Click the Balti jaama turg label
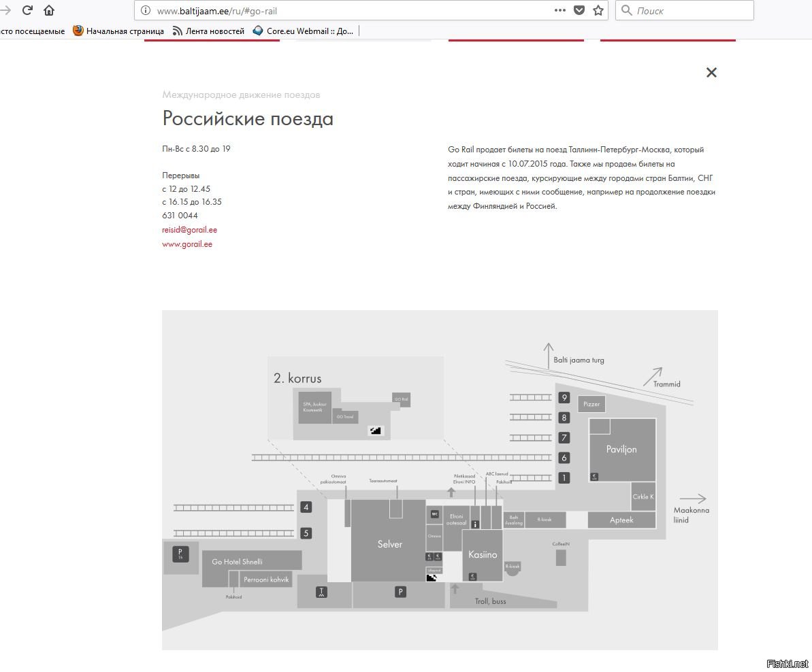Viewport: 812px width, 672px height. point(579,360)
